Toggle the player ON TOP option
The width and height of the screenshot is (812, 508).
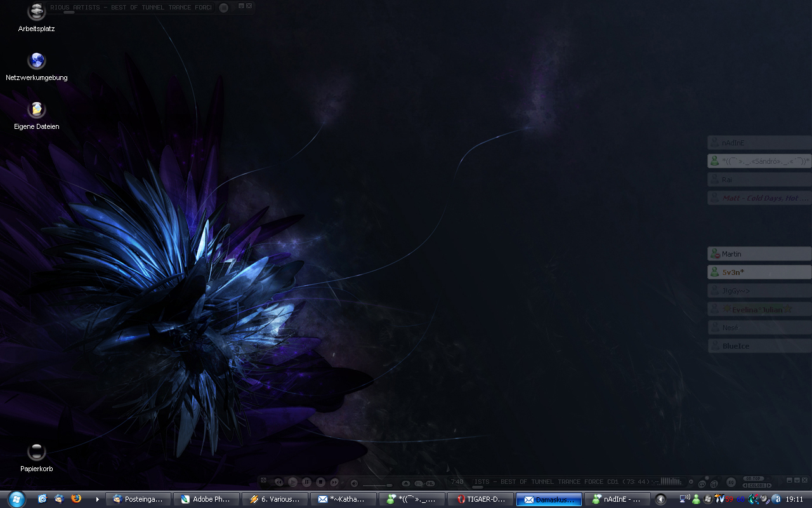click(754, 478)
